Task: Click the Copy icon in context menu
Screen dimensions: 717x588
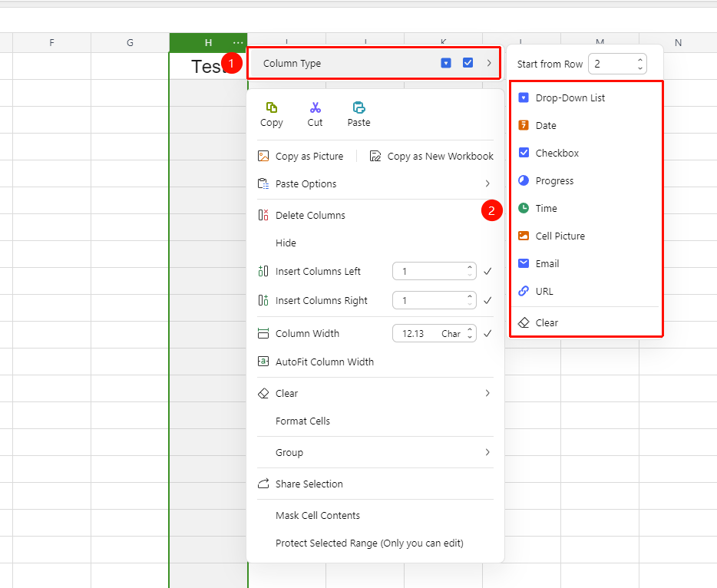Action: pyautogui.click(x=272, y=107)
